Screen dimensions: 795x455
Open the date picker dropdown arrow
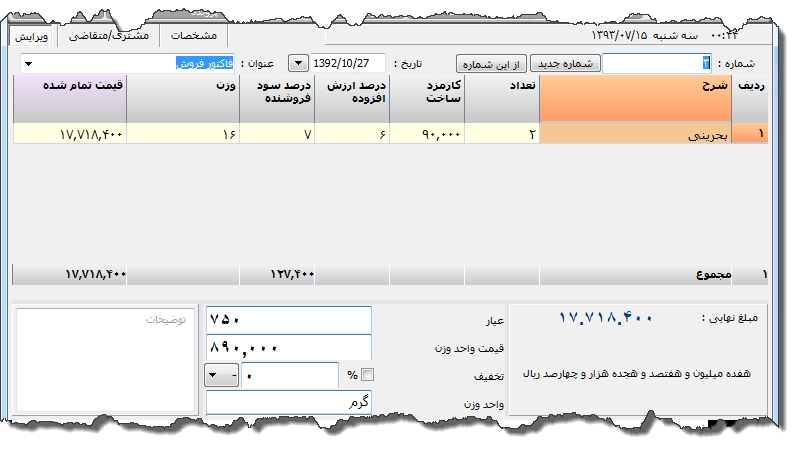(x=298, y=63)
